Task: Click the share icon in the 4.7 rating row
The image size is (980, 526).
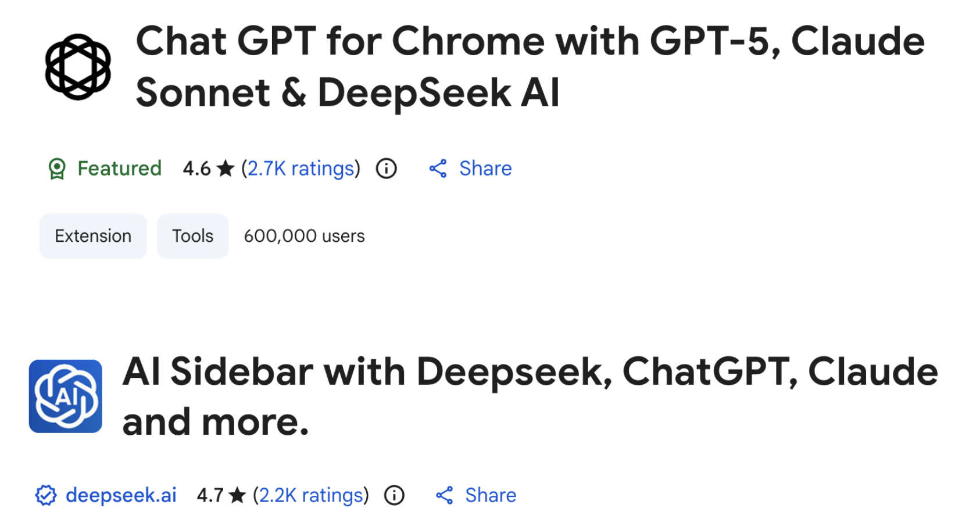Action: click(445, 495)
